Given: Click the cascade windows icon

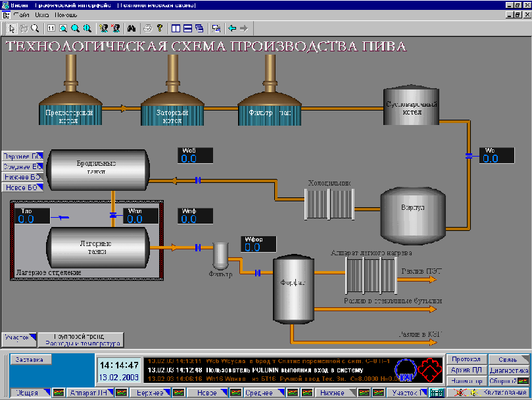Looking at the screenshot, I should [199, 28].
